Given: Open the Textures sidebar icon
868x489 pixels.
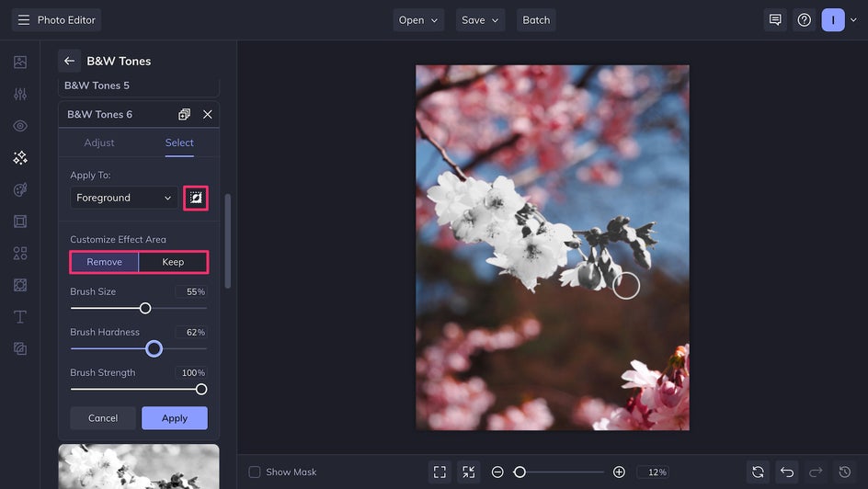Looking at the screenshot, I should (20, 348).
